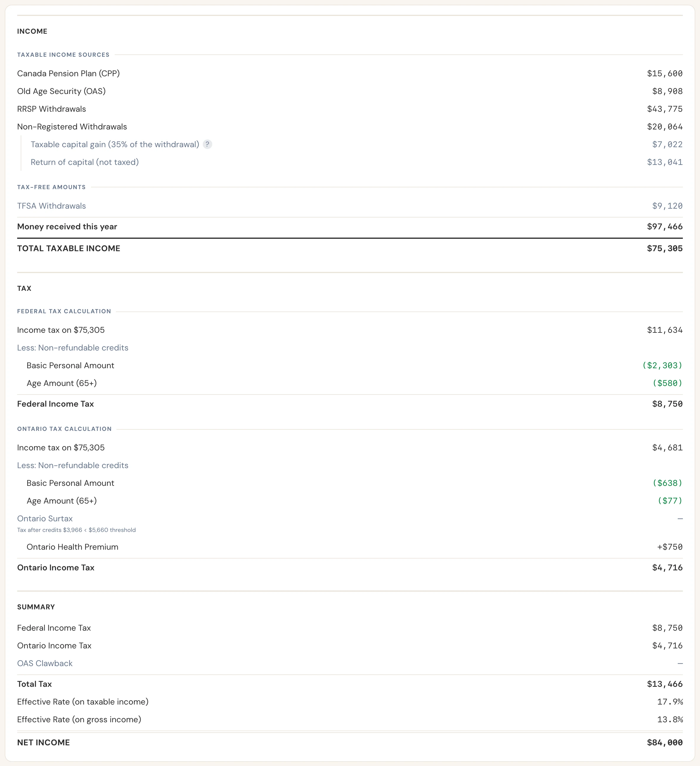The image size is (700, 766).
Task: Select the OAS Clawback label
Action: [x=45, y=663]
